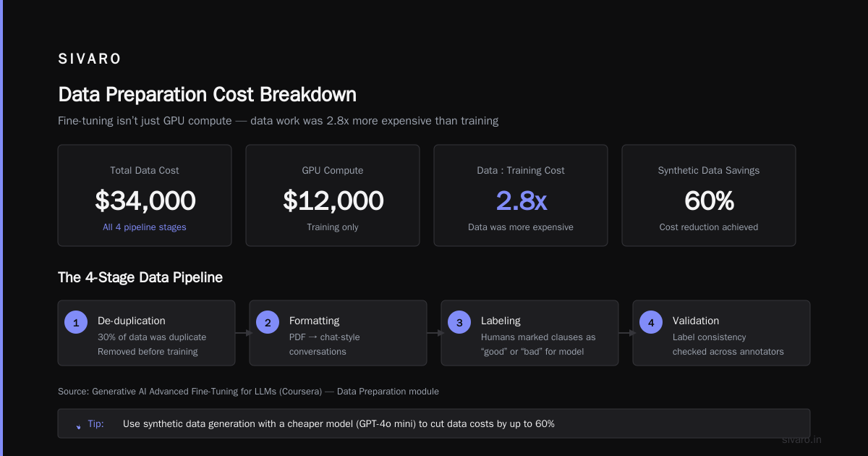Open the sivaro.in watermark link
868x456 pixels.
(x=802, y=439)
